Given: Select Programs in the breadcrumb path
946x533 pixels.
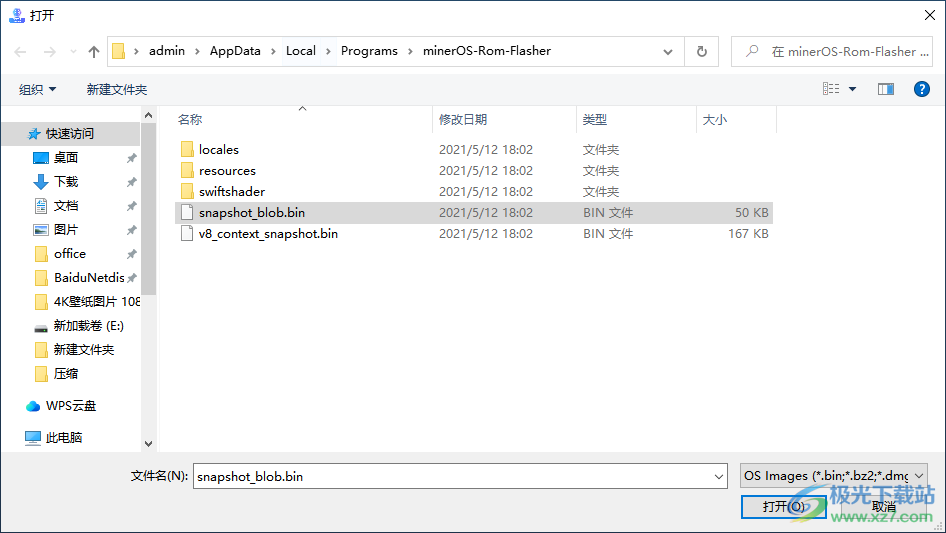Looking at the screenshot, I should (x=369, y=51).
